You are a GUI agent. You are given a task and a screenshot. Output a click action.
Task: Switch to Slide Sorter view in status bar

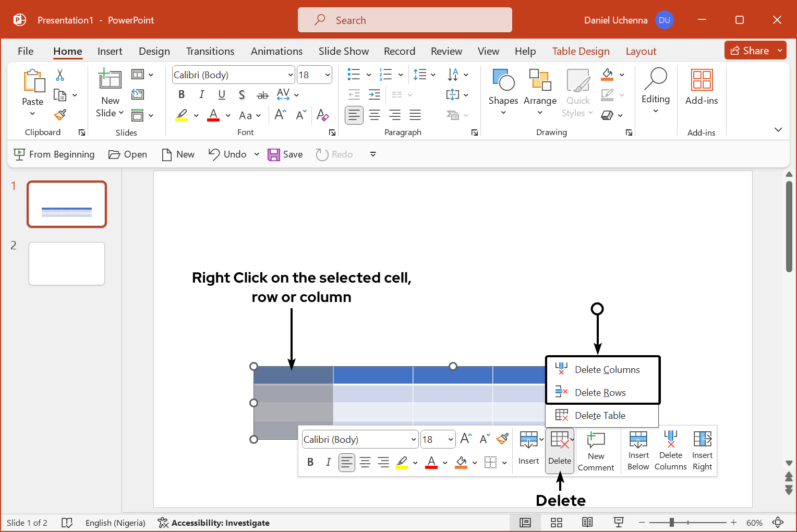tap(556, 523)
